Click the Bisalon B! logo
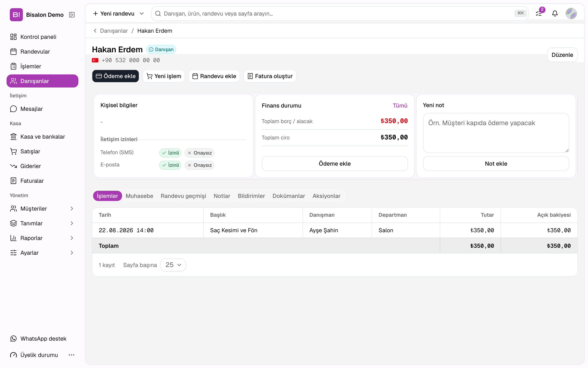This screenshot has width=588, height=368. [x=16, y=15]
